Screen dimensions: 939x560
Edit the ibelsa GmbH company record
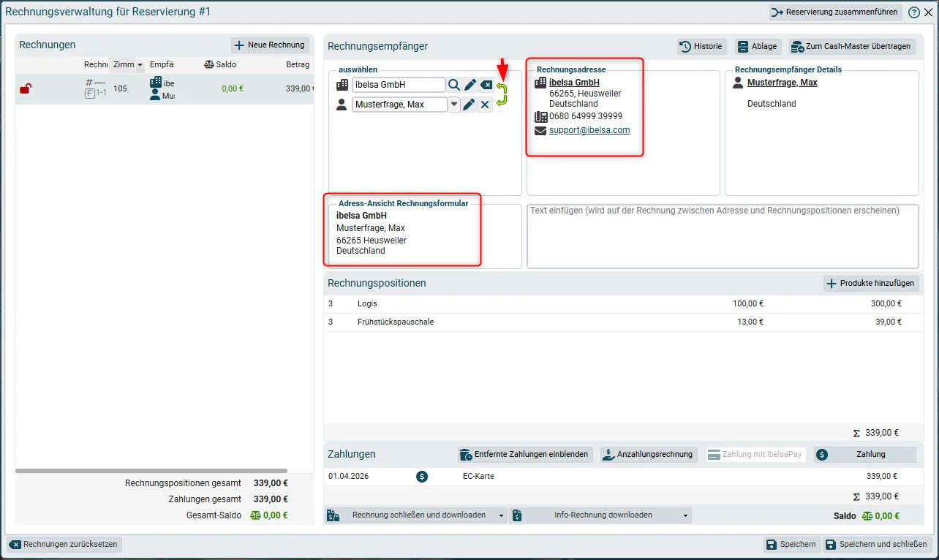470,85
